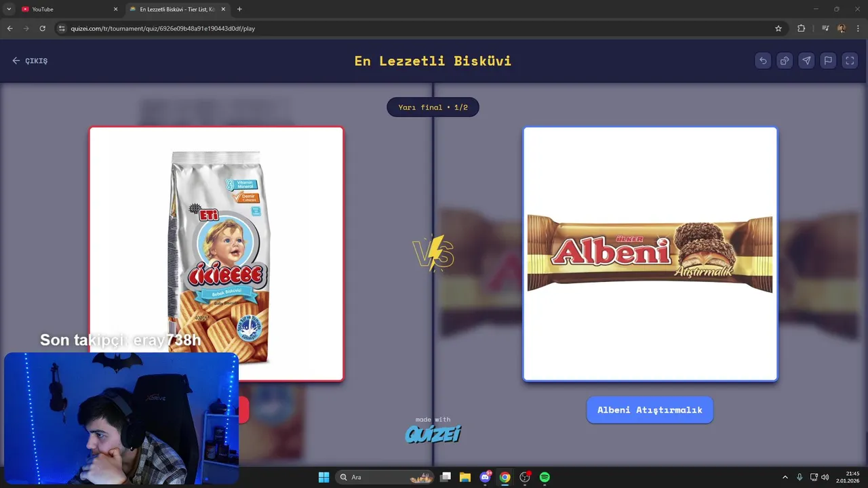Choose the Albeni Atıştırmalık button
Image resolution: width=868 pixels, height=488 pixels.
pyautogui.click(x=650, y=410)
